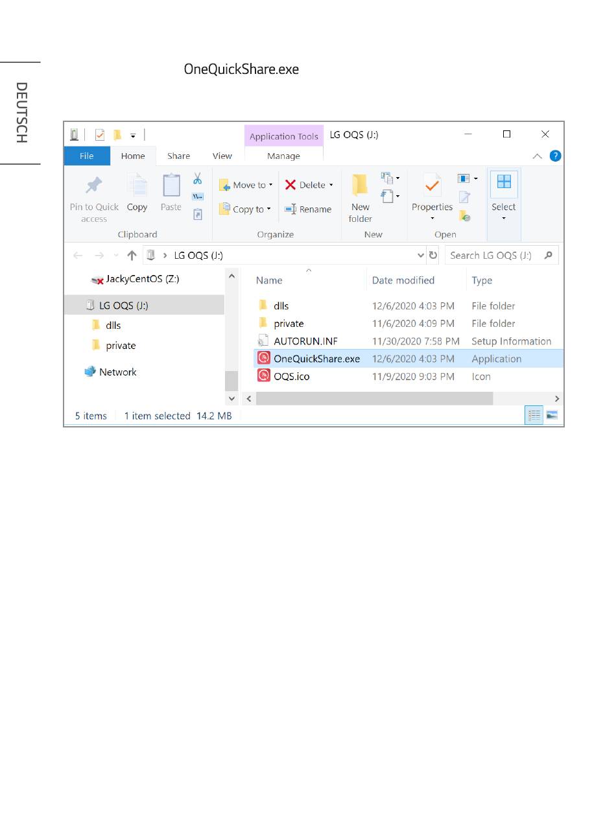Switch to the Home tab

click(133, 156)
